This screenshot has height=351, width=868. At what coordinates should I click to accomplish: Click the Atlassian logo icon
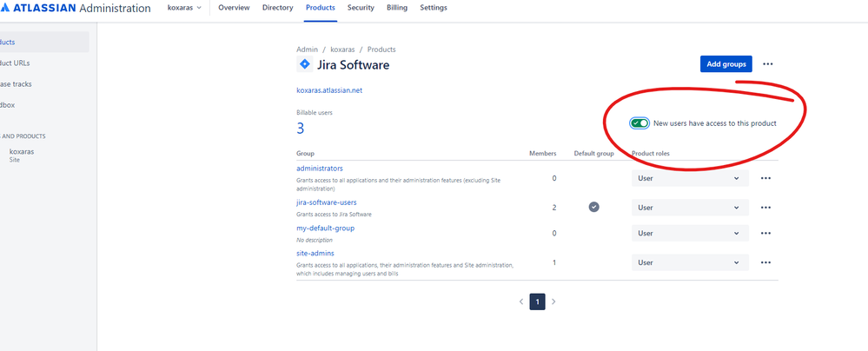(x=3, y=9)
